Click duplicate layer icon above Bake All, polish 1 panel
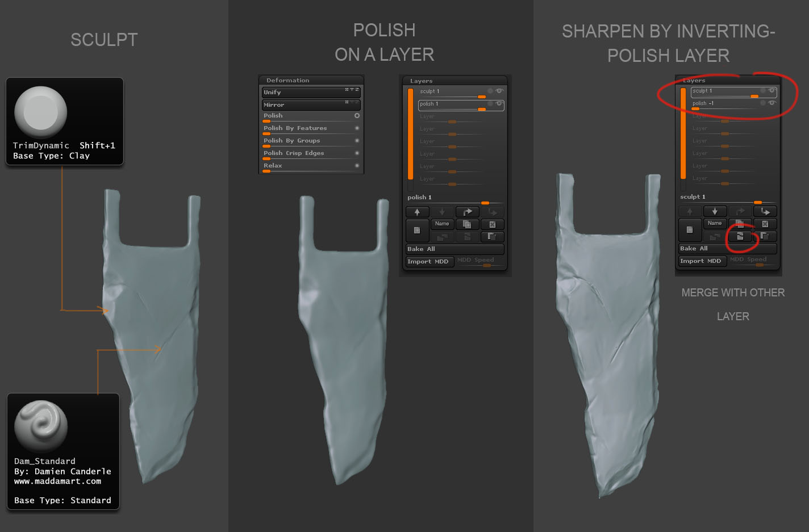The width and height of the screenshot is (809, 532). tap(467, 224)
